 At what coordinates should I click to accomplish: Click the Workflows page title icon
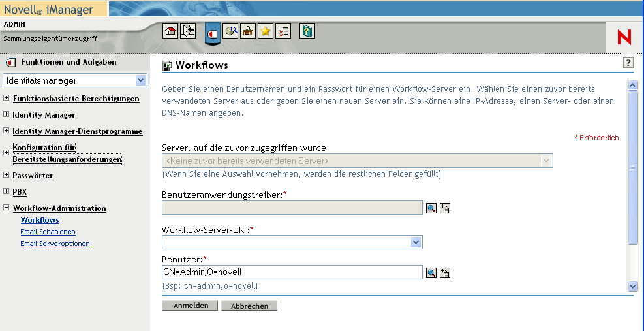pyautogui.click(x=167, y=66)
